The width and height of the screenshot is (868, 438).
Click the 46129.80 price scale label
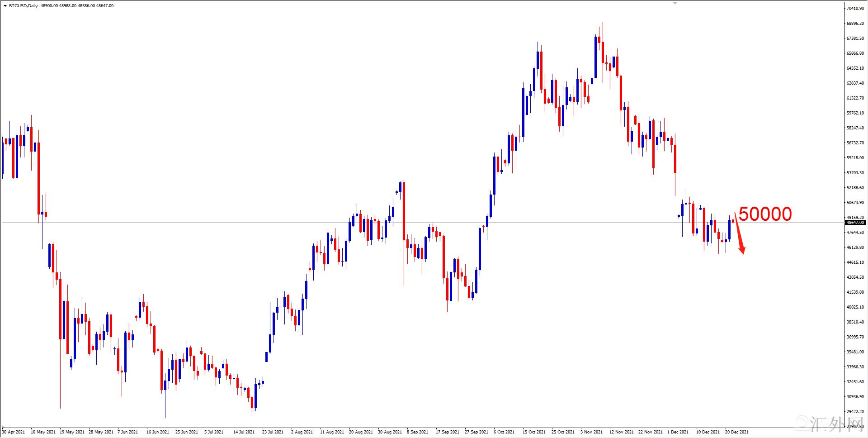pyautogui.click(x=855, y=248)
